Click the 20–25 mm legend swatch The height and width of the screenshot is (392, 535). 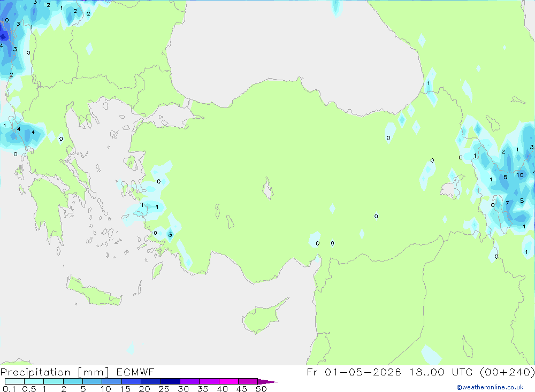coord(151,381)
